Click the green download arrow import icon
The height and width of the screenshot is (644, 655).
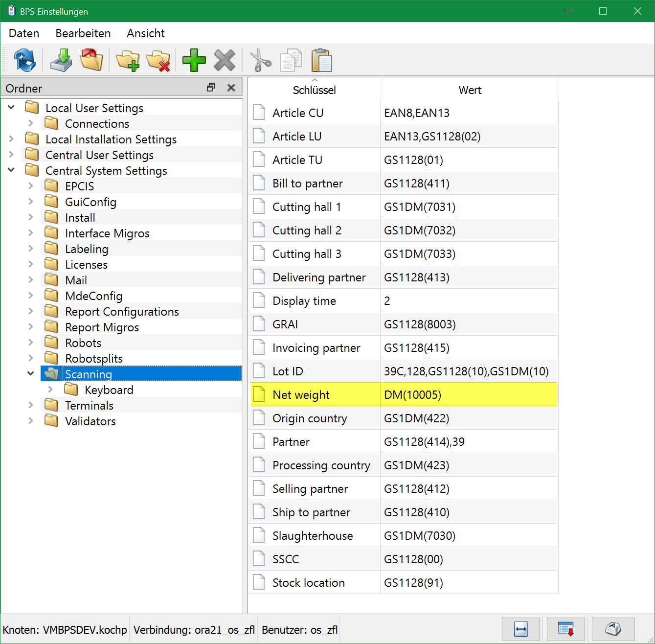pyautogui.click(x=61, y=61)
